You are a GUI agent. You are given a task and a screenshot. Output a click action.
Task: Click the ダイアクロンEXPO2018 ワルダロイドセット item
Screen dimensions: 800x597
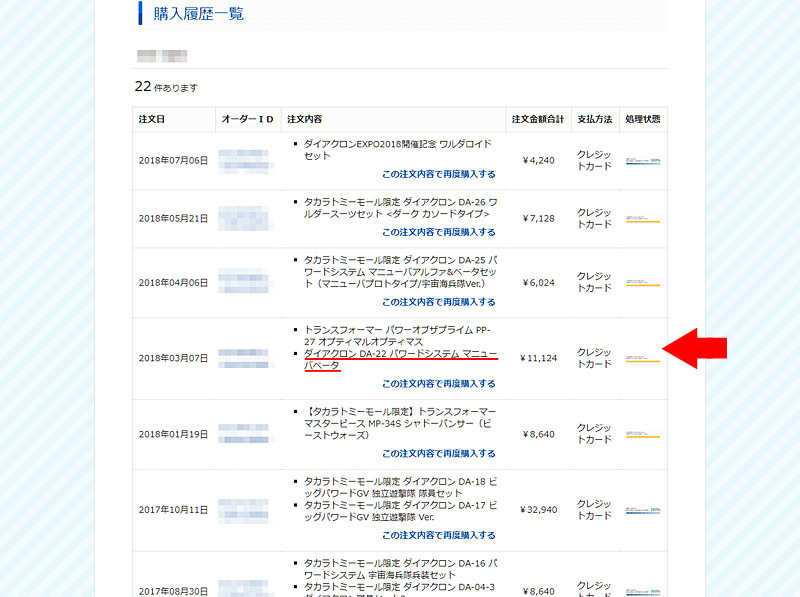(398, 150)
